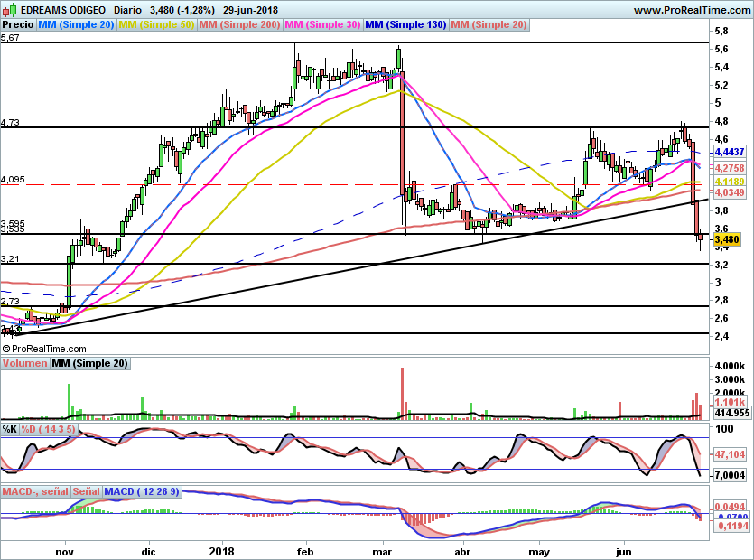Click MM (Simple 20) label in the volume panel

[x=89, y=363]
